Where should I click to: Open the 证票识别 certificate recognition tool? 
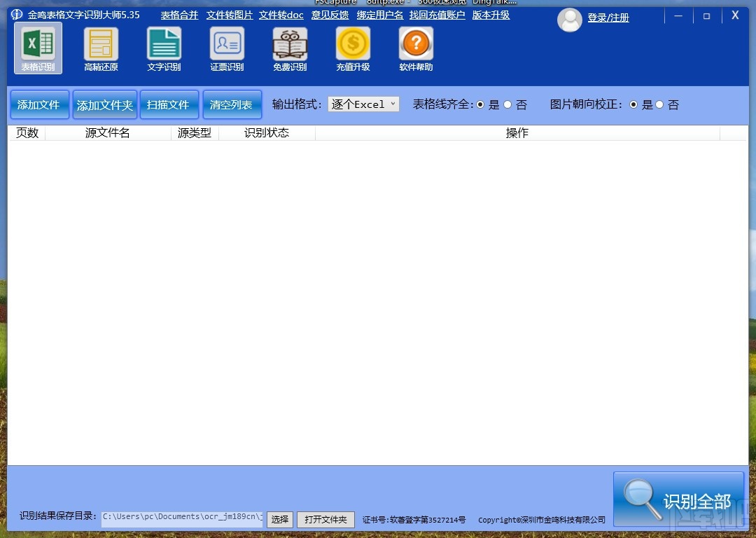coord(227,47)
